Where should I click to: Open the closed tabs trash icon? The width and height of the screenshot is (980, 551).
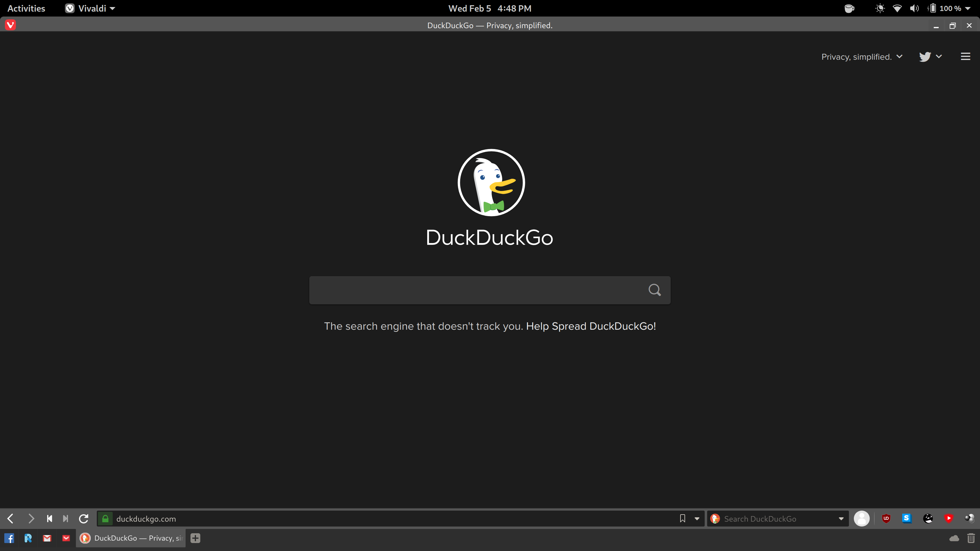pyautogui.click(x=971, y=538)
